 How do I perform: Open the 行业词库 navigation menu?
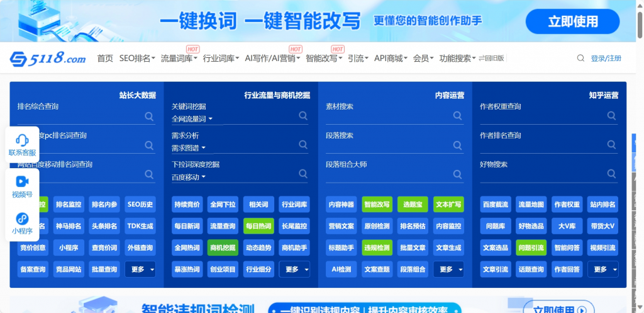pyautogui.click(x=221, y=59)
